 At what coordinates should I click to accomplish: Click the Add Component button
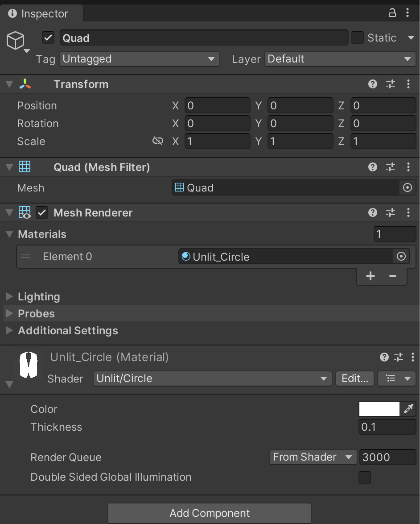(x=210, y=513)
